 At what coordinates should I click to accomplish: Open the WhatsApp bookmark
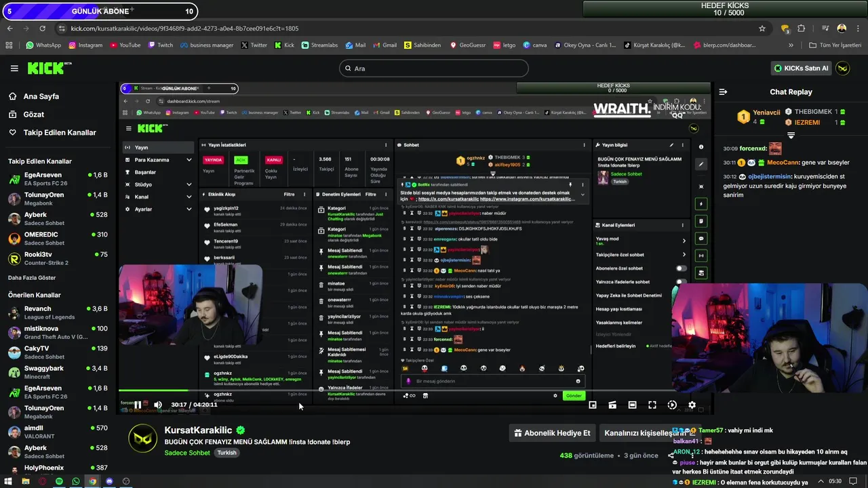pos(43,45)
